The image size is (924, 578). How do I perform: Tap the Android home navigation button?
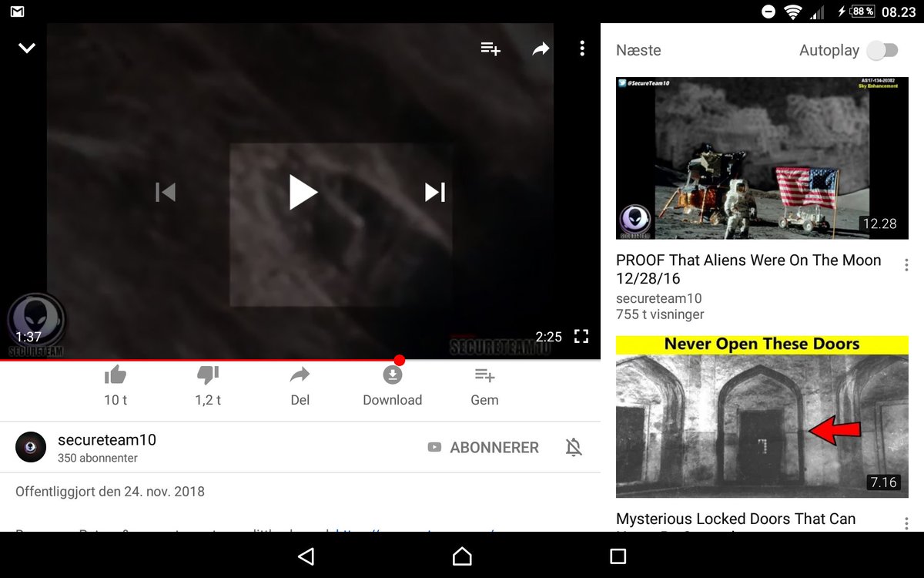[462, 556]
